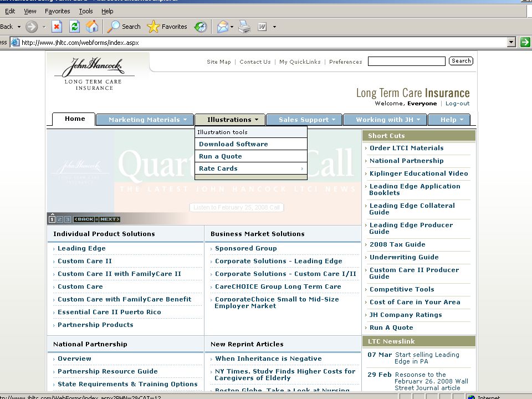The image size is (532, 399).
Task: Open Favorites star toolbar button
Action: click(x=167, y=27)
